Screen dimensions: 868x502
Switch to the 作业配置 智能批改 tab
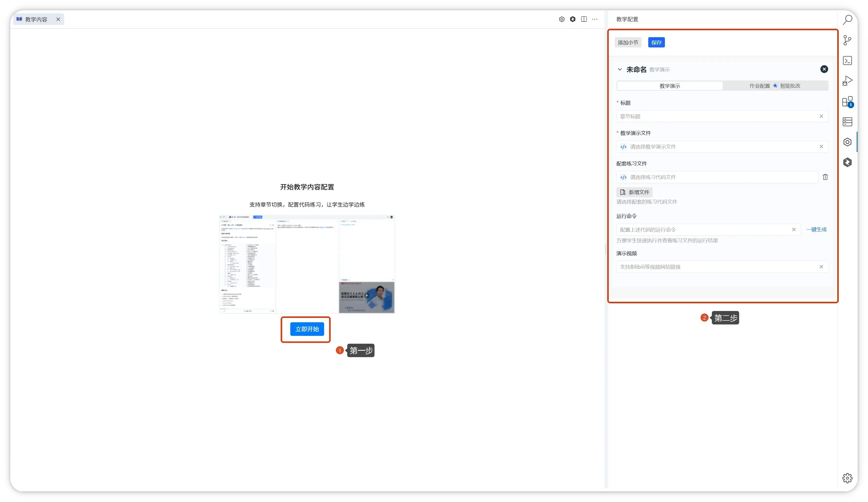coord(775,86)
